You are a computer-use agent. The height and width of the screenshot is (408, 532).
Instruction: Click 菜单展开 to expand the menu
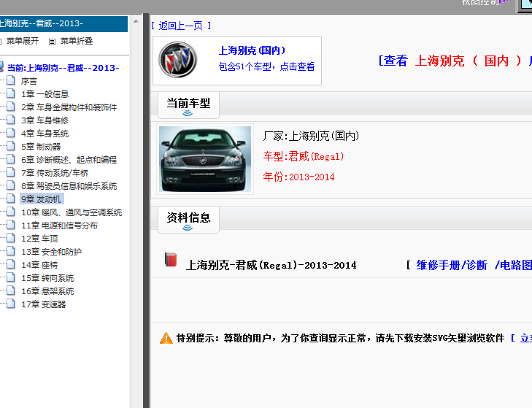pos(23,41)
